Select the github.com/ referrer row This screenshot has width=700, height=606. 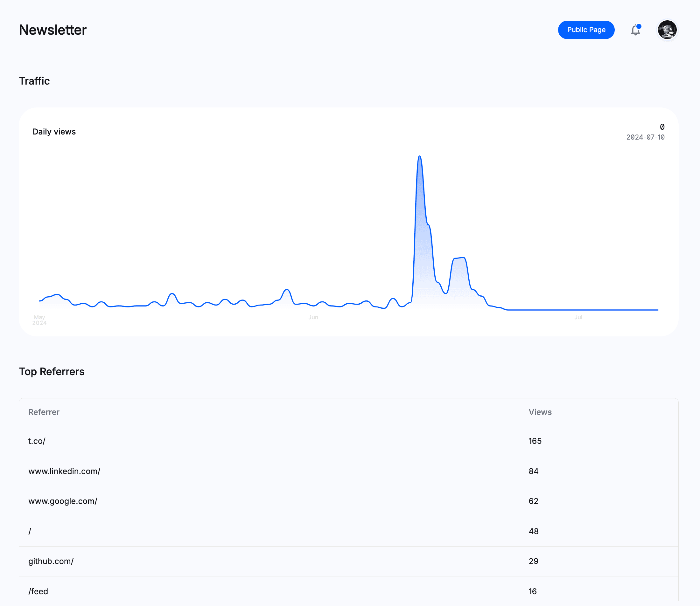[349, 561]
